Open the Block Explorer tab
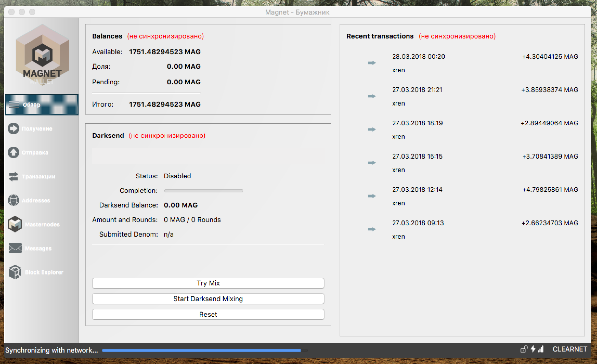597x364 pixels. point(41,272)
